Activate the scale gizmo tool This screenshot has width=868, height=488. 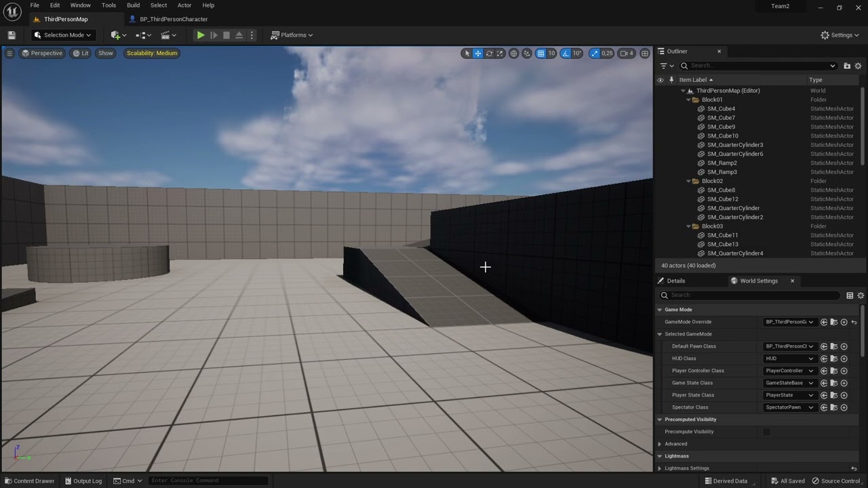click(x=500, y=54)
